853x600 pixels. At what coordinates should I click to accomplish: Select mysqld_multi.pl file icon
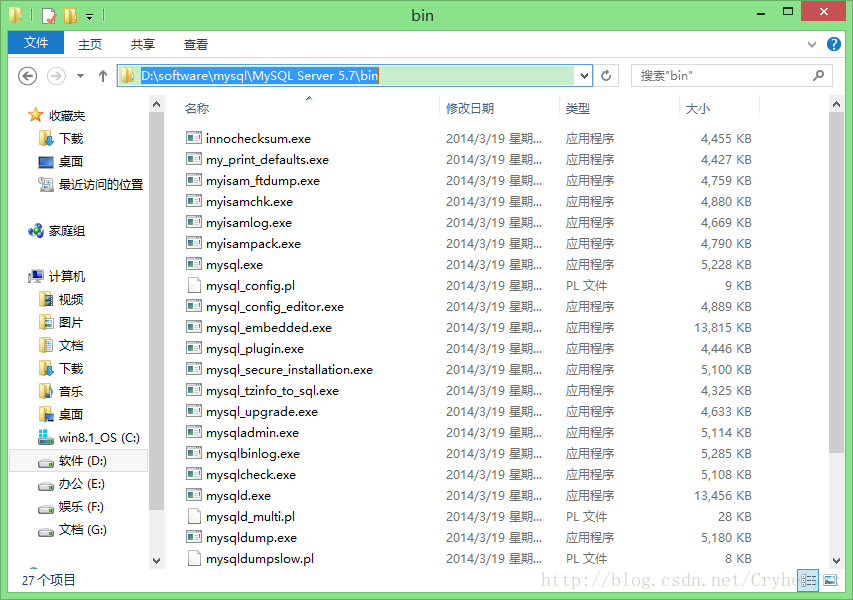[194, 516]
